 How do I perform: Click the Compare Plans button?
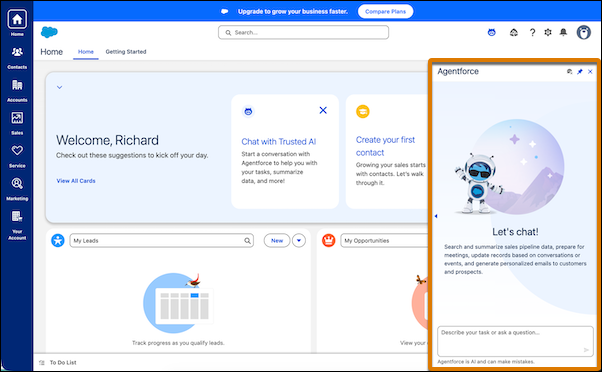point(385,12)
